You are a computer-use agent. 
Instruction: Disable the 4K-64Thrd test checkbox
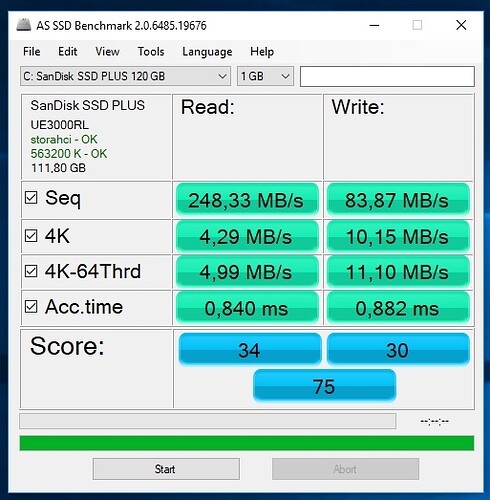pyautogui.click(x=31, y=271)
